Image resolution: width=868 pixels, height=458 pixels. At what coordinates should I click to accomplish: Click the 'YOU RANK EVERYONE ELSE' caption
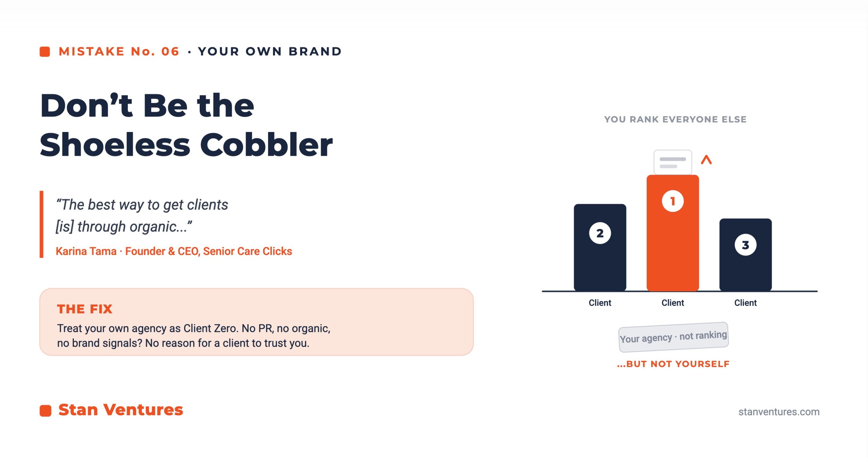pyautogui.click(x=675, y=119)
